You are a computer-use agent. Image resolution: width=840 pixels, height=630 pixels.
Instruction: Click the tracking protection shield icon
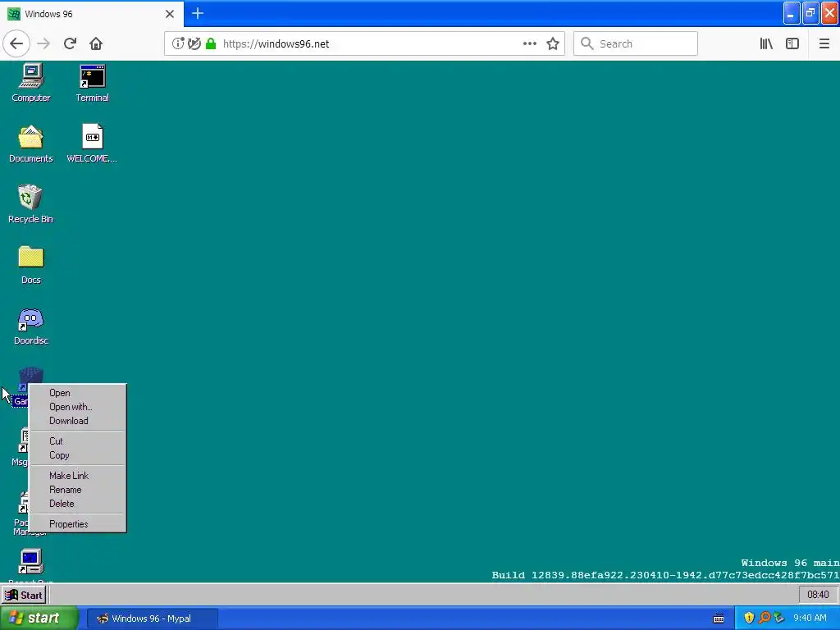(x=194, y=43)
